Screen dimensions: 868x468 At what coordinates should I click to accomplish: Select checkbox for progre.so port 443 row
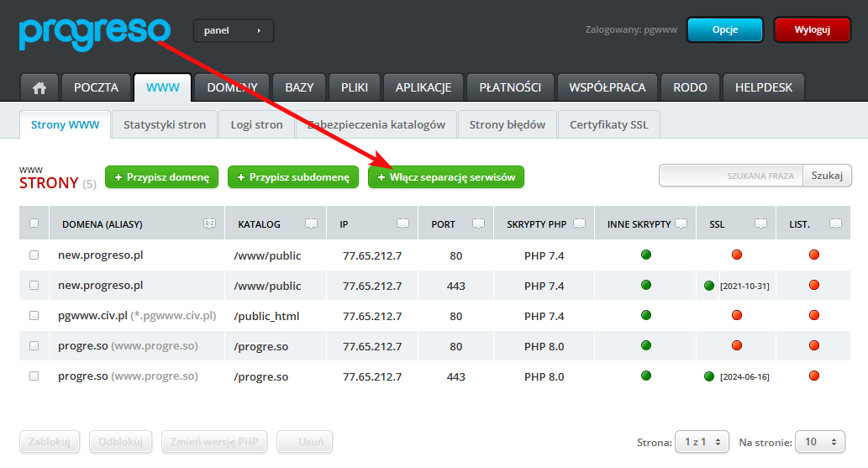pyautogui.click(x=34, y=376)
